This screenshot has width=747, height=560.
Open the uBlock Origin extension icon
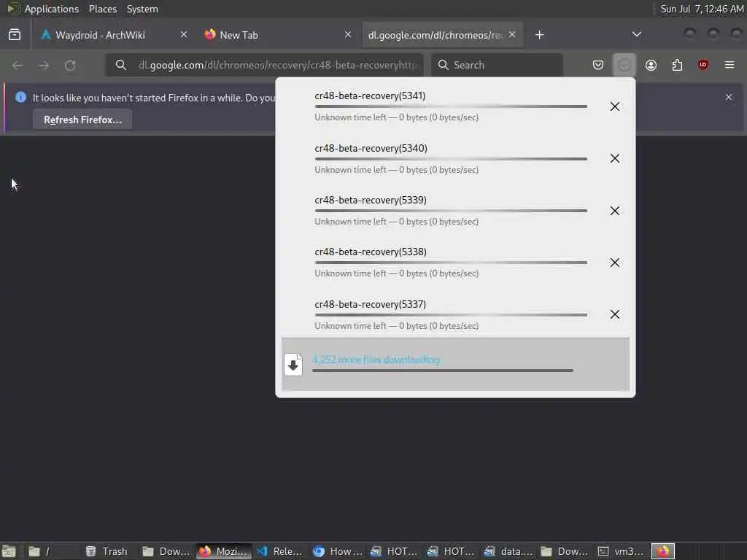pos(703,65)
